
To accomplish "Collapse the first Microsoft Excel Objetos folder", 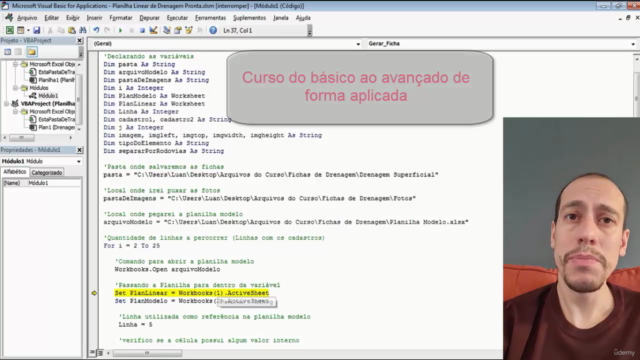I will (16, 64).
